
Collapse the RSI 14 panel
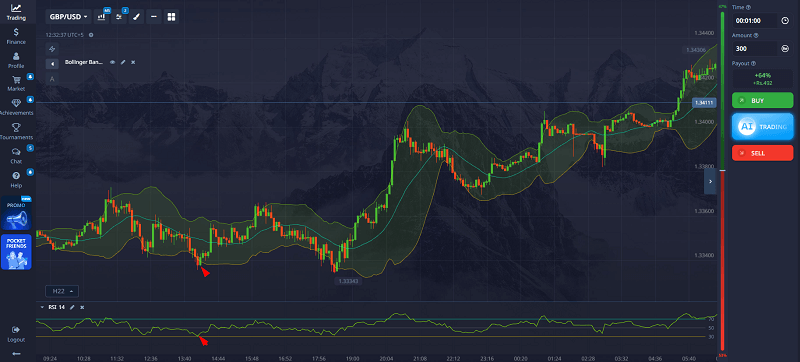coord(42,307)
